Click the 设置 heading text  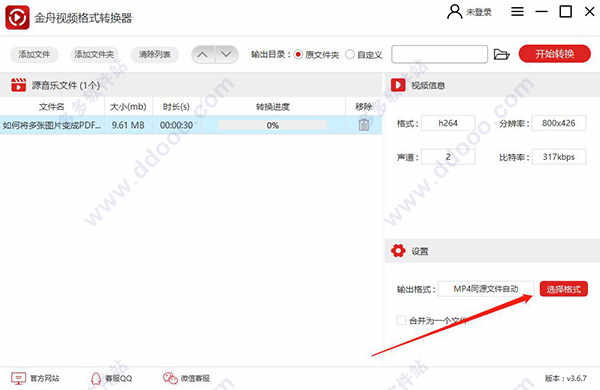coord(420,251)
